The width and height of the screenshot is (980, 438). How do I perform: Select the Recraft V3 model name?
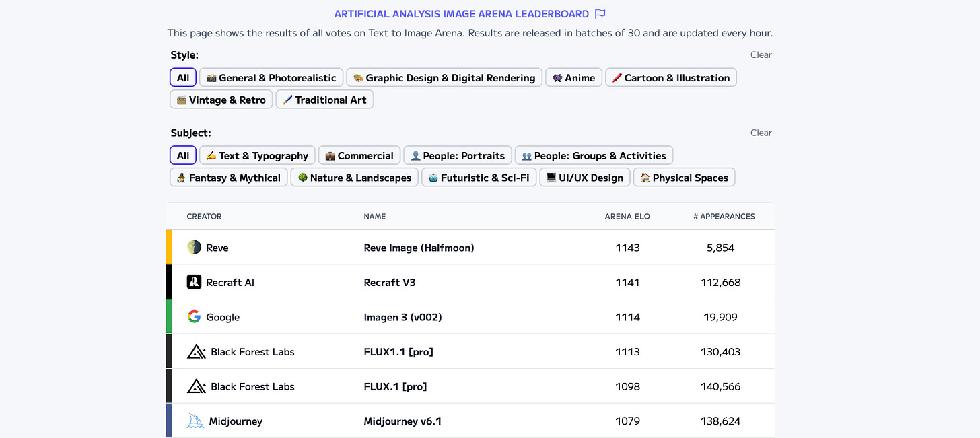(390, 283)
